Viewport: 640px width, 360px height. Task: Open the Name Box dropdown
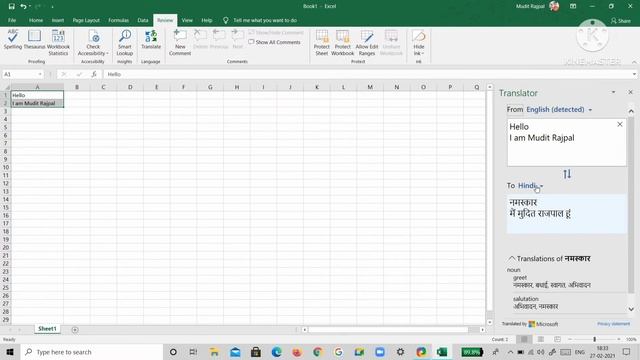point(40,74)
